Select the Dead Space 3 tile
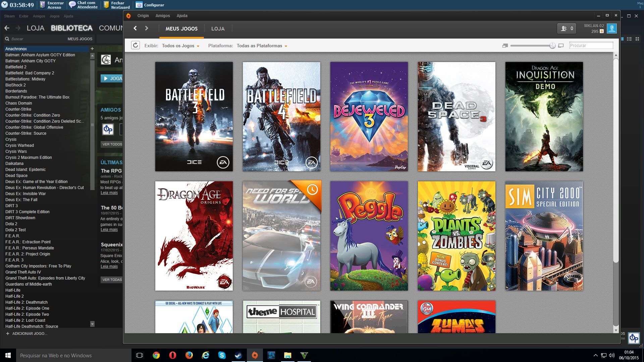 pyautogui.click(x=457, y=117)
